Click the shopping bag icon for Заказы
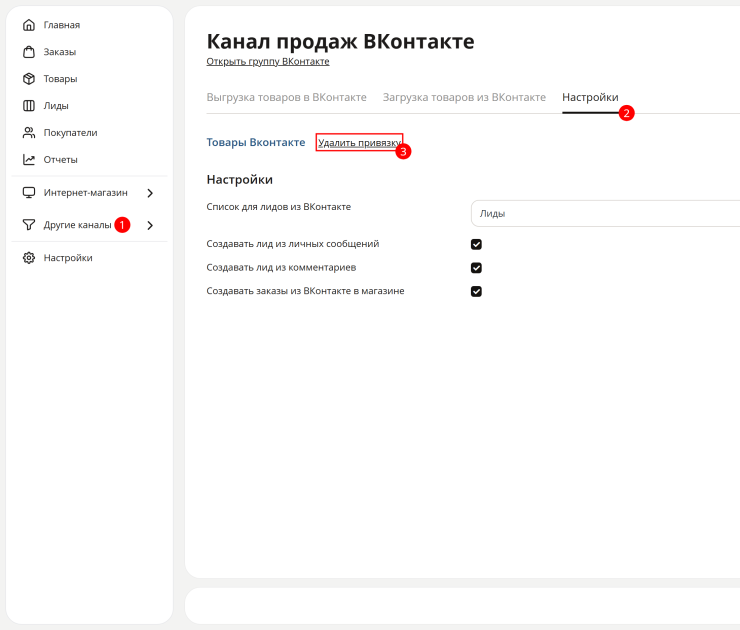The width and height of the screenshot is (740, 630). tap(29, 52)
